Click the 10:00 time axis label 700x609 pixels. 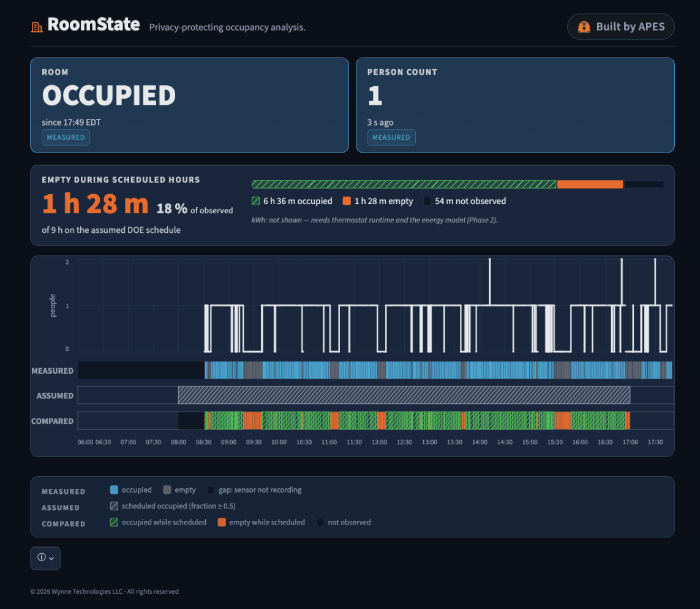279,442
